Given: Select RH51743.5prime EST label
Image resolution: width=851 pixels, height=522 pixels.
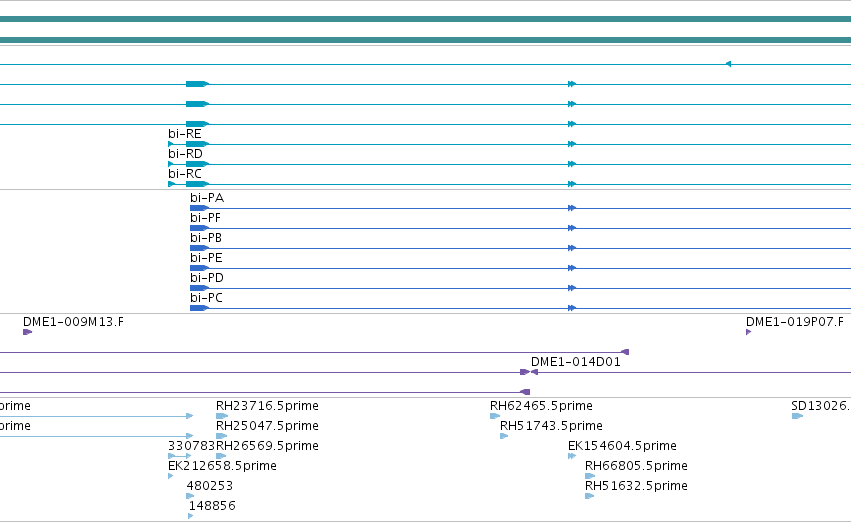Looking at the screenshot, I should [x=551, y=426].
